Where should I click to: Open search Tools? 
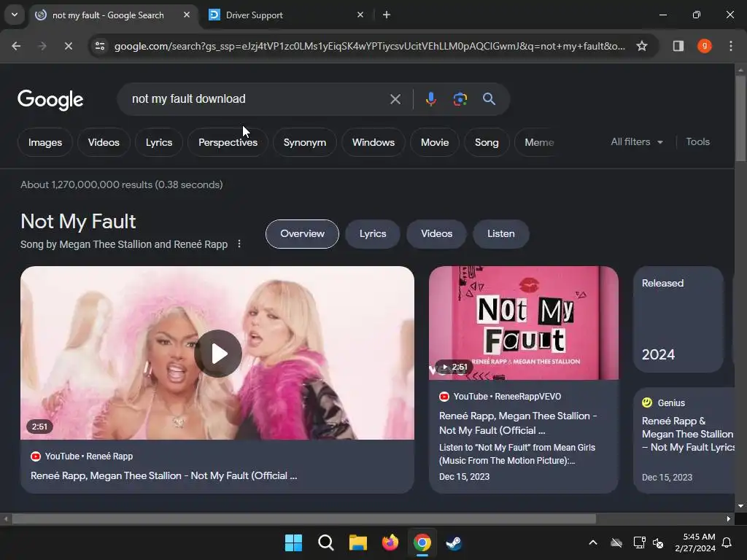click(697, 142)
